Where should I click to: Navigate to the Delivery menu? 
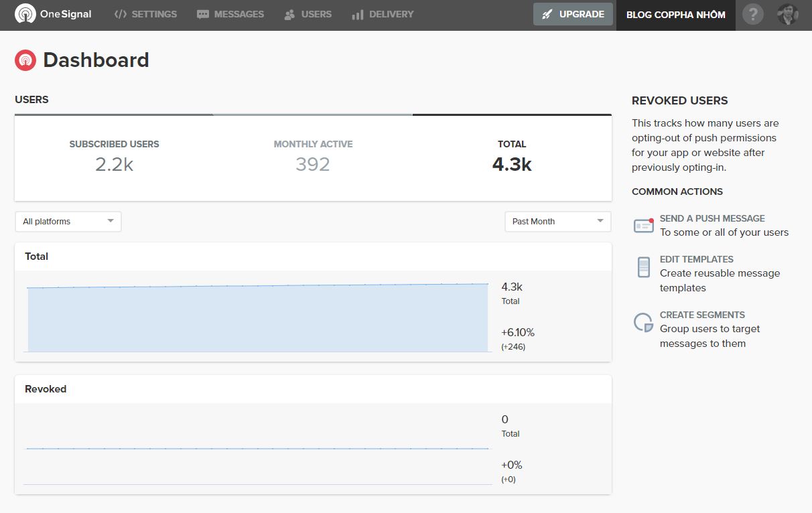(383, 14)
